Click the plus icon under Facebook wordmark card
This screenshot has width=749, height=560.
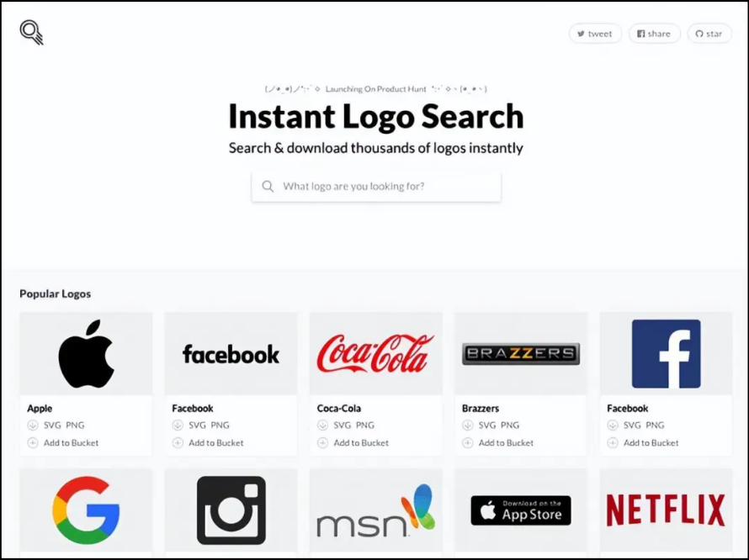[178, 442]
